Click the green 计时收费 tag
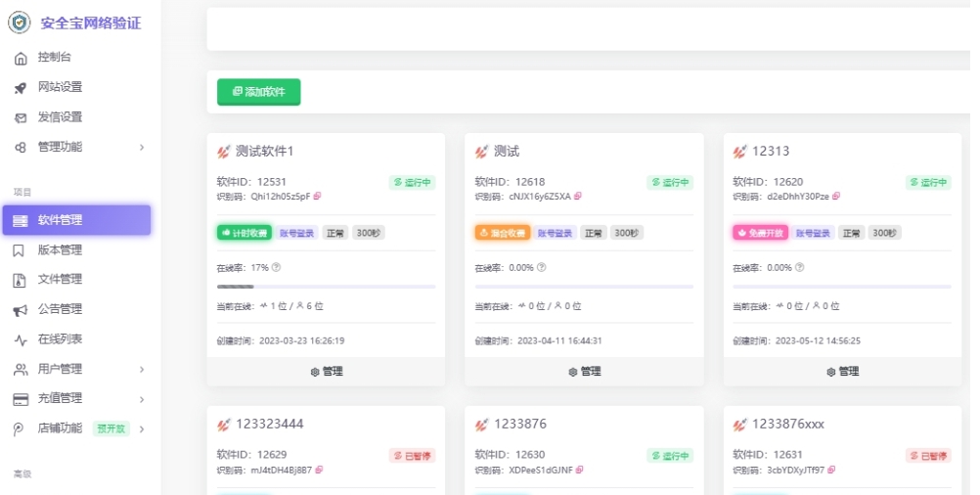Screen dimensions: 980x495 click(245, 233)
